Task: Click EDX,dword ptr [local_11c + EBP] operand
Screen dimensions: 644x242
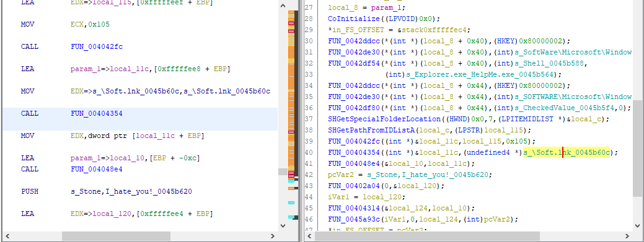Action: (137, 136)
